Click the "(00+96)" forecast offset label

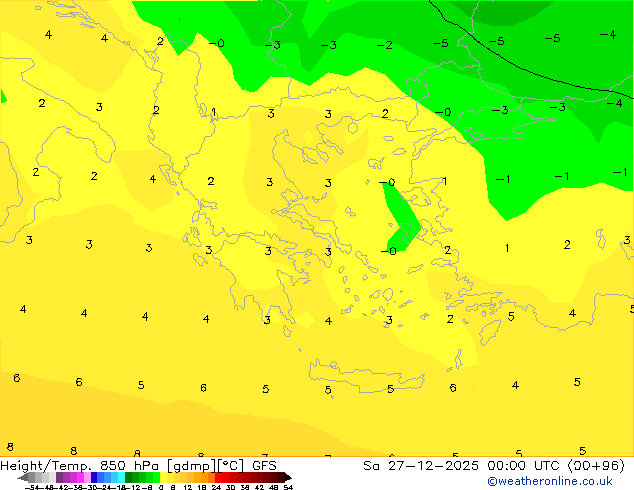[596, 466]
